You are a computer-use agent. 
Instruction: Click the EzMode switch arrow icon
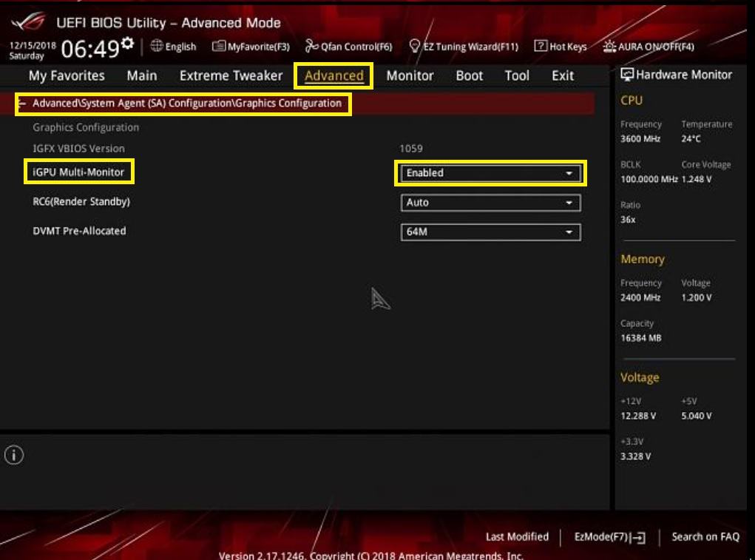point(638,537)
